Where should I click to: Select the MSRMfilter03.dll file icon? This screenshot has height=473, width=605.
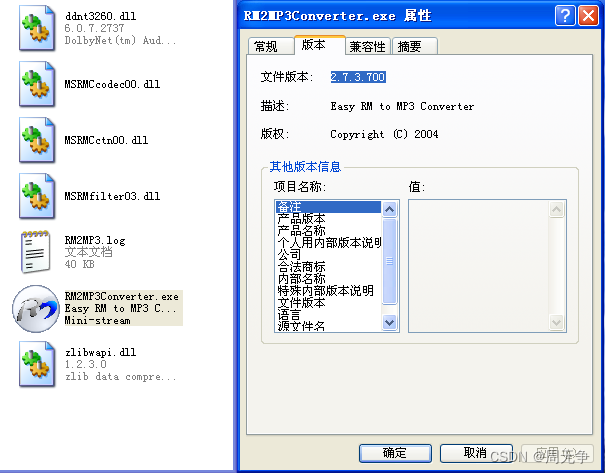pos(37,196)
